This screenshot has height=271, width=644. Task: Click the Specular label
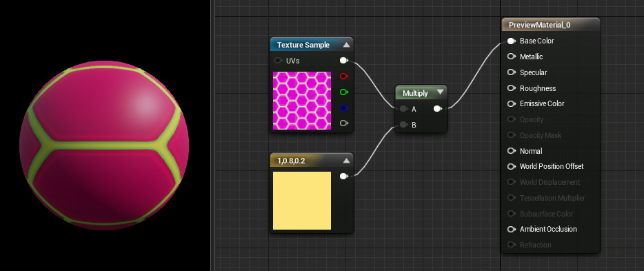click(533, 72)
